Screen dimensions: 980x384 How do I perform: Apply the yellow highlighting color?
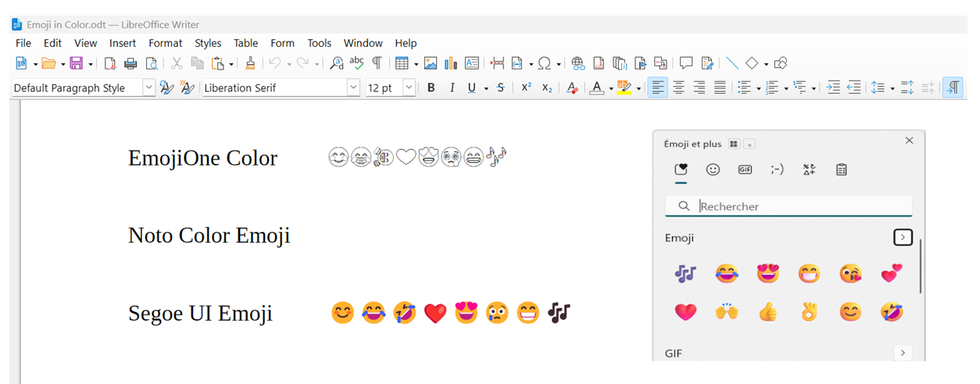coord(624,88)
